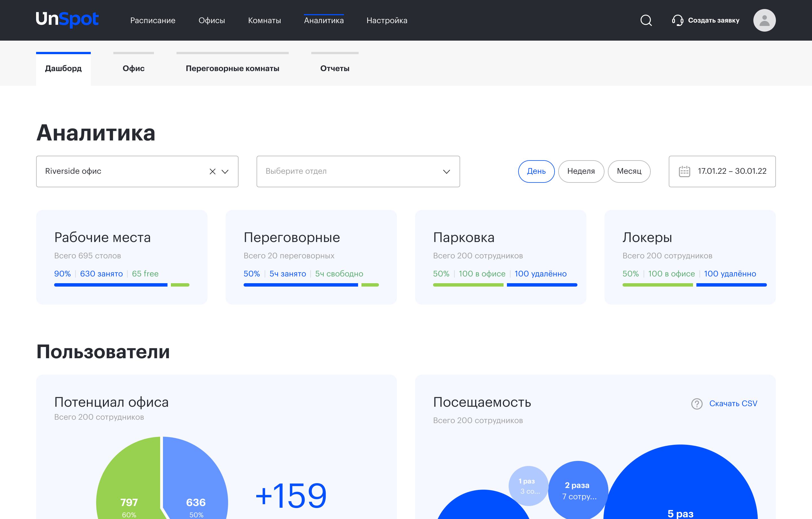Click the Посещаемость heading

click(482, 402)
